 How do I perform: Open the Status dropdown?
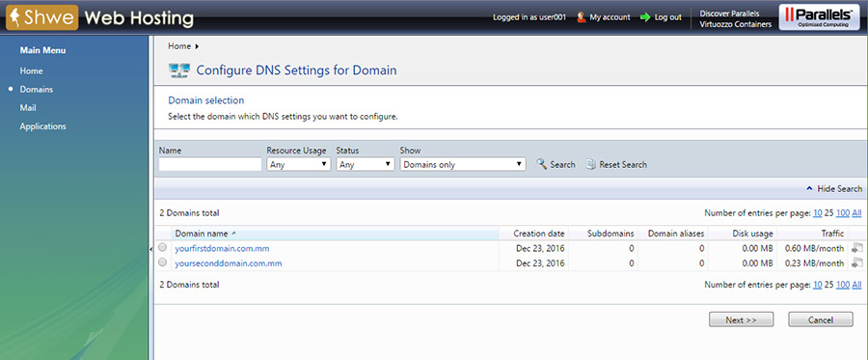pos(366,164)
